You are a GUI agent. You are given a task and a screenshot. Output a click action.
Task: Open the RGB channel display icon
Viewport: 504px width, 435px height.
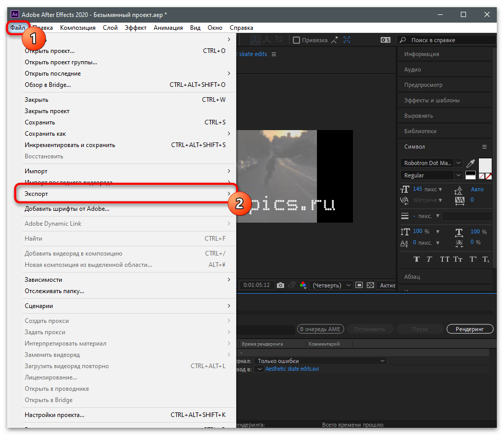(x=303, y=285)
